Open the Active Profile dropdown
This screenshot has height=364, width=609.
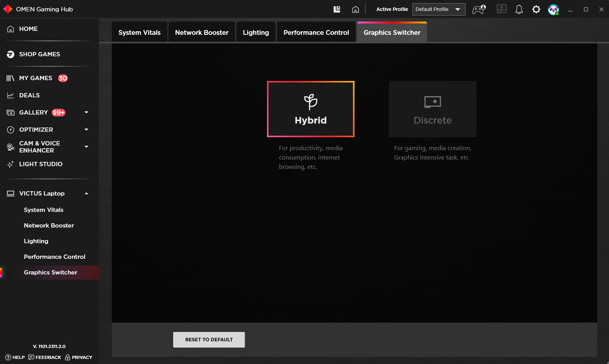(439, 9)
